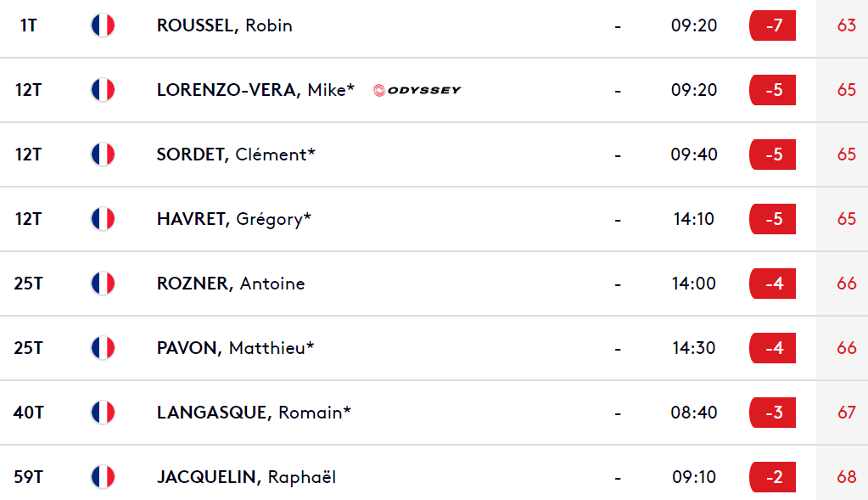Click the French flag beside Havret

click(103, 219)
